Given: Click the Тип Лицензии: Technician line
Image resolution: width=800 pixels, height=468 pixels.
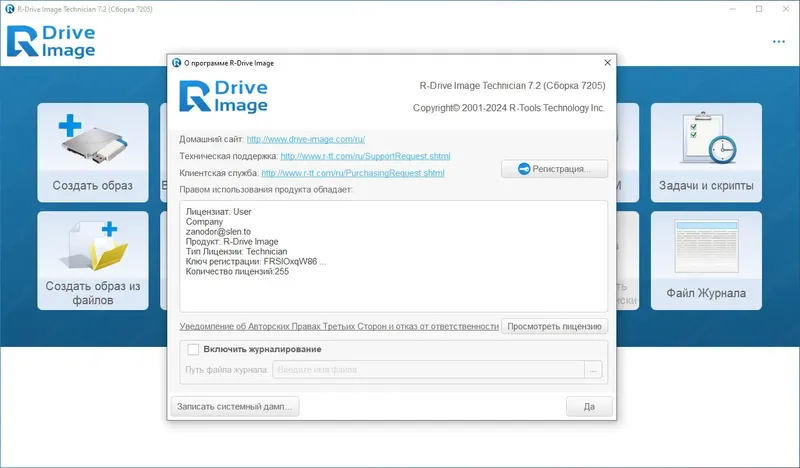Looking at the screenshot, I should tap(236, 252).
